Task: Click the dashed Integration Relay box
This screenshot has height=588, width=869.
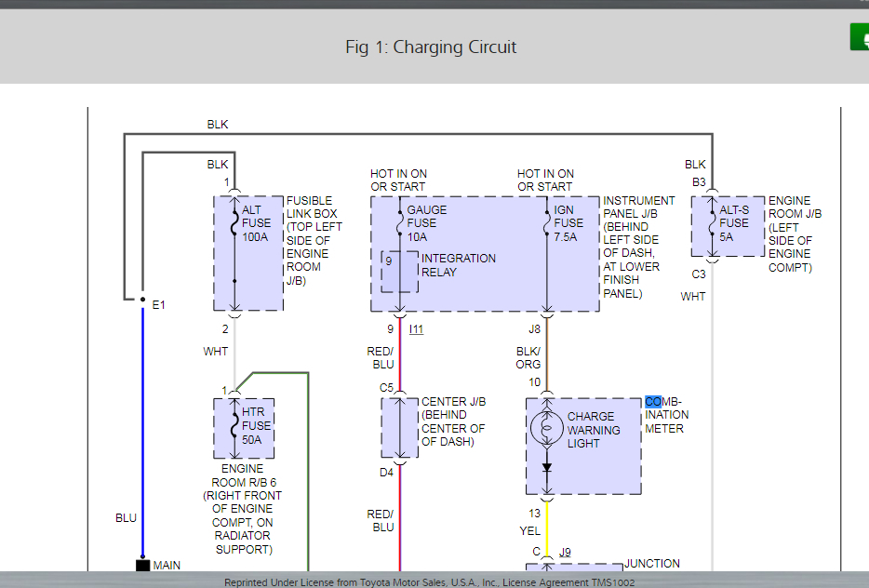Action: pos(399,272)
